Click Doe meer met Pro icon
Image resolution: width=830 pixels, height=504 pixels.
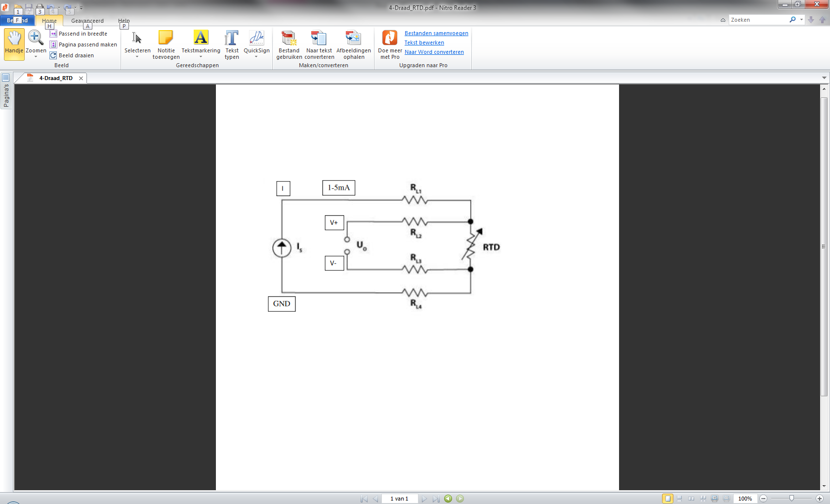click(x=390, y=39)
